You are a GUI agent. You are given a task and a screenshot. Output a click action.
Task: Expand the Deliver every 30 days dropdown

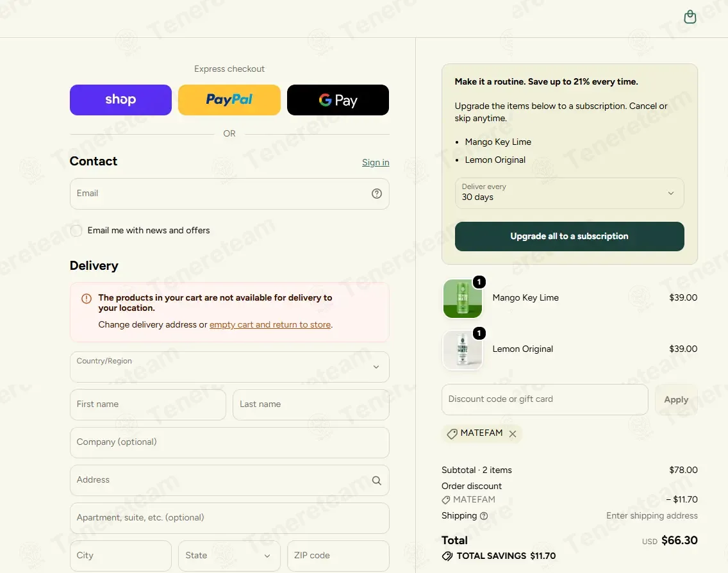pyautogui.click(x=569, y=193)
